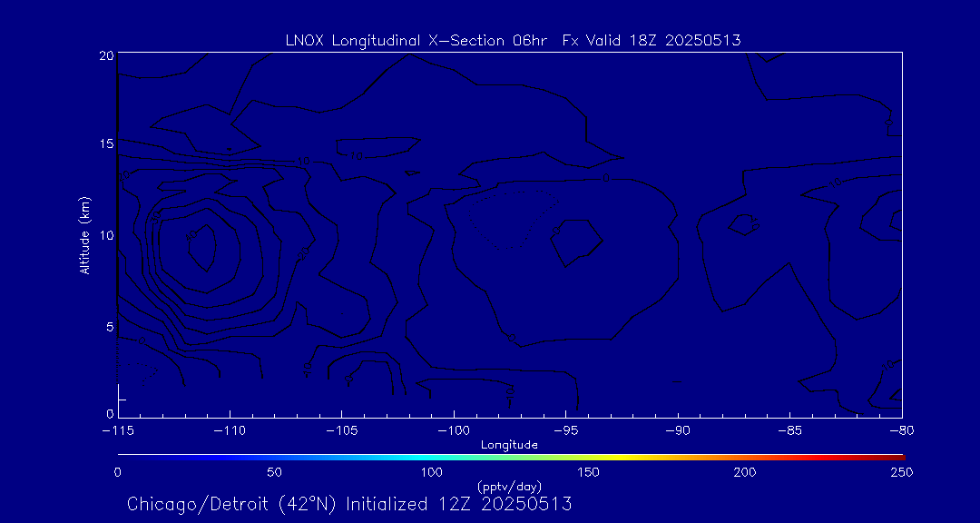Image resolution: width=980 pixels, height=523 pixels.
Task: Click the color bar's 150 value label
Action: pos(589,472)
